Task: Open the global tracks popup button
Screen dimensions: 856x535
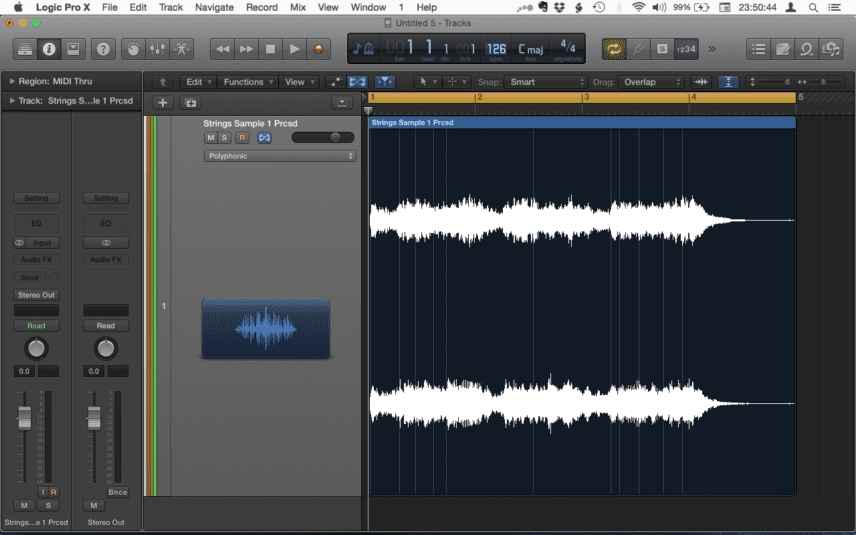Action: tap(342, 103)
